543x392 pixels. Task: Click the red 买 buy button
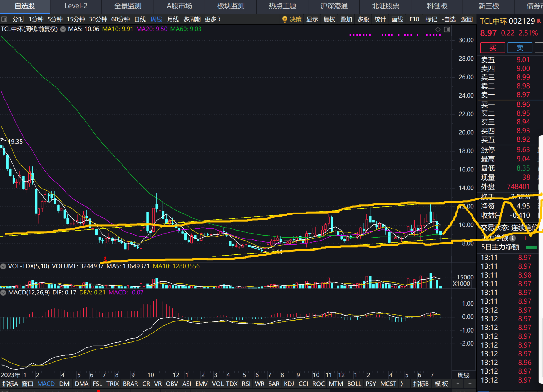click(x=493, y=48)
